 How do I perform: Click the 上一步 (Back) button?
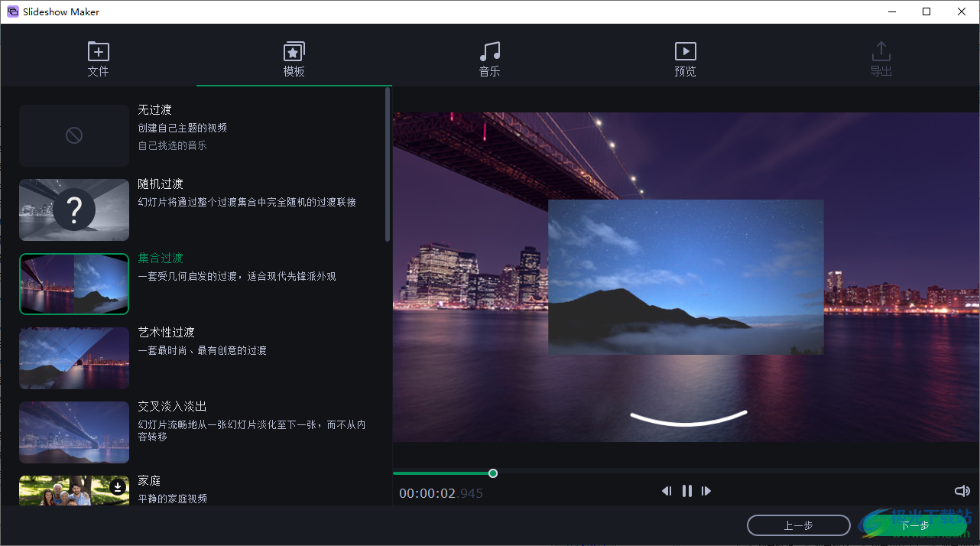798,525
